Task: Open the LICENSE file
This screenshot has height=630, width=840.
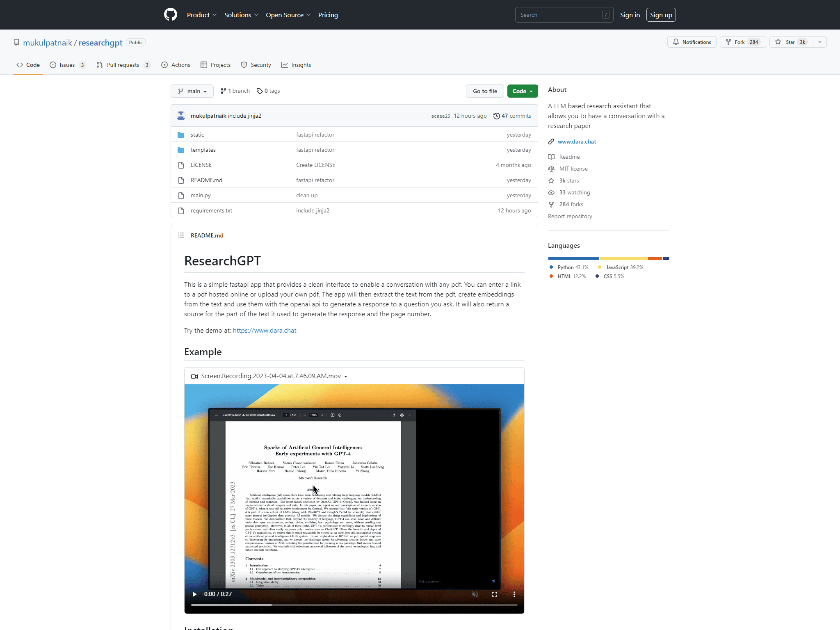Action: point(201,165)
